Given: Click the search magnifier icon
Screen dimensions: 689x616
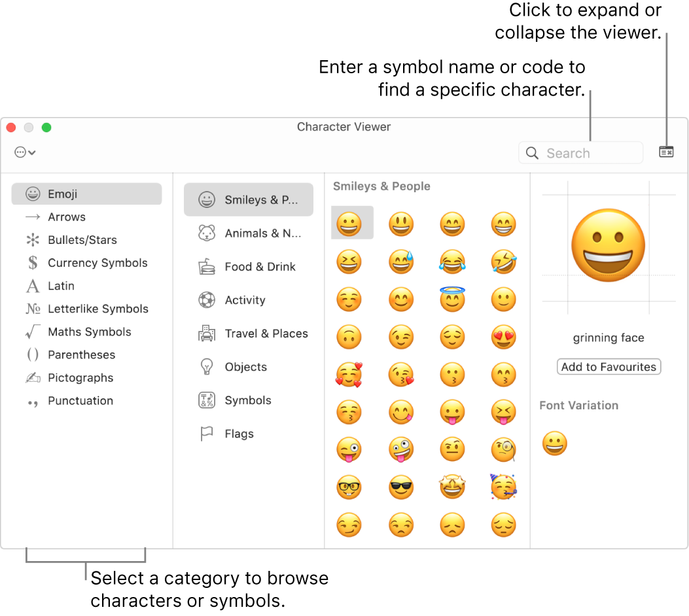Looking at the screenshot, I should click(531, 152).
